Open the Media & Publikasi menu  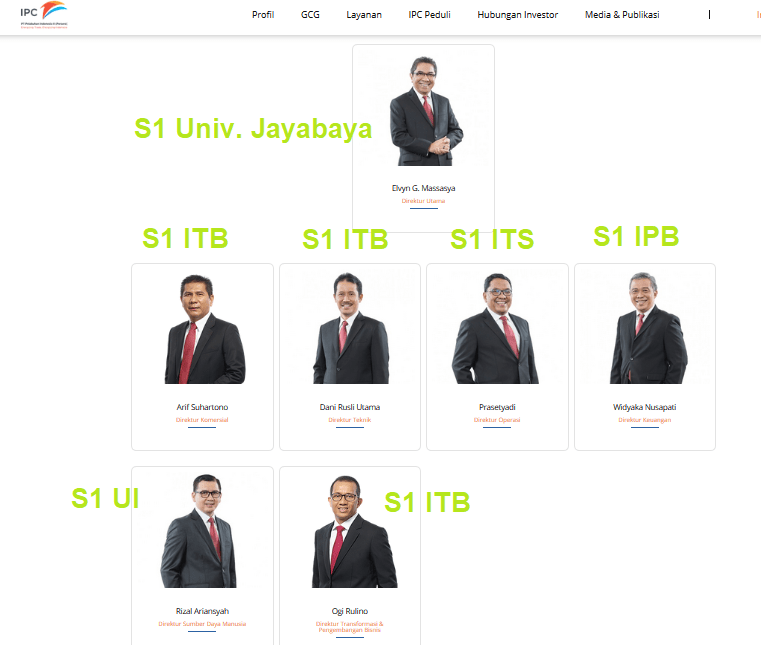point(622,15)
